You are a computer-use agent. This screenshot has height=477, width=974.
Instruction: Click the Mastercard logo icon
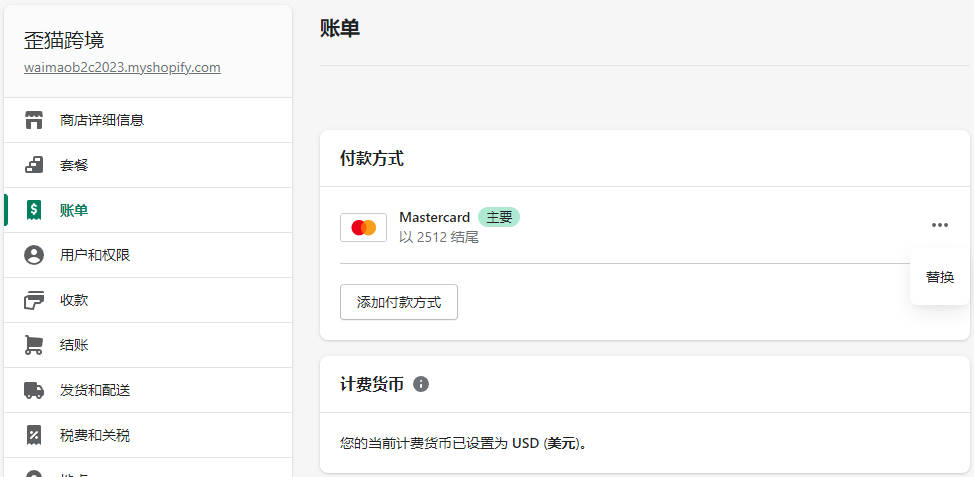click(363, 227)
